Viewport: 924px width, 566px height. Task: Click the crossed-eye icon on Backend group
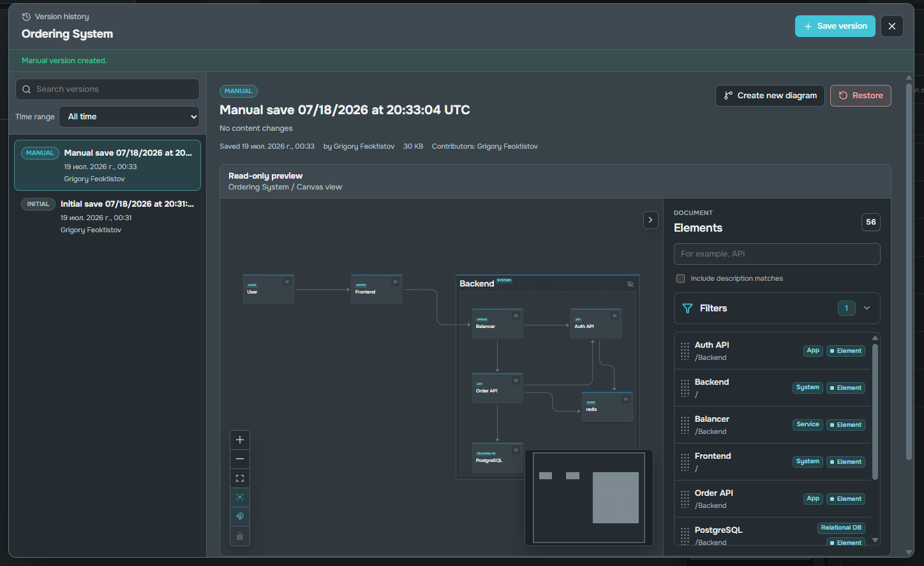point(630,284)
